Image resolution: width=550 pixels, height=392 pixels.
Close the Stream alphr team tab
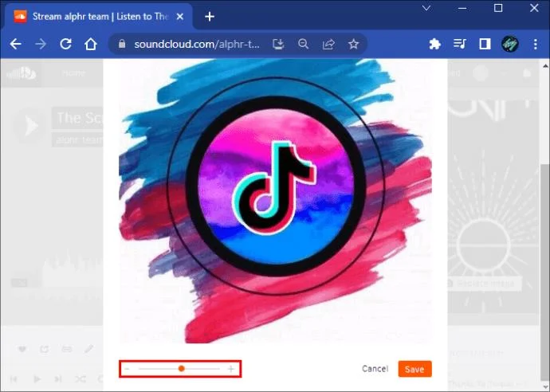click(180, 17)
